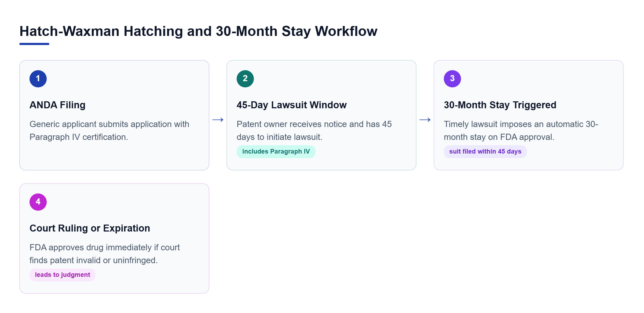The height and width of the screenshot is (313, 644).
Task: Click text 'FDA approves drug immediately if court'
Action: point(105,247)
